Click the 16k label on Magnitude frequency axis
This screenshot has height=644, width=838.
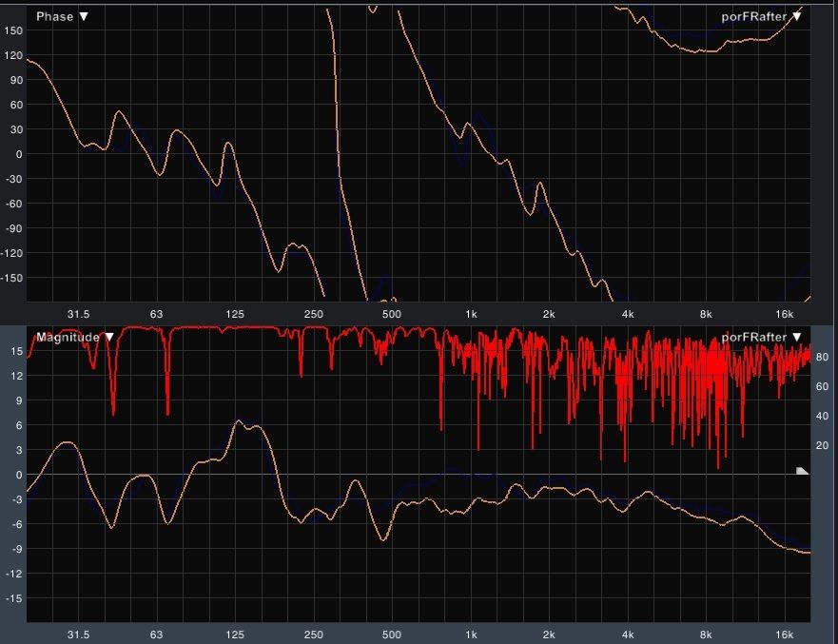pyautogui.click(x=784, y=634)
